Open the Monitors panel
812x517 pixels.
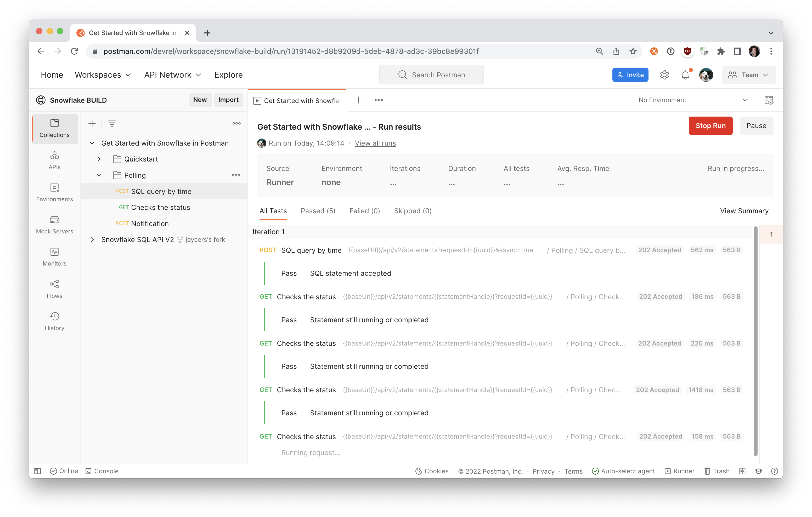point(54,257)
